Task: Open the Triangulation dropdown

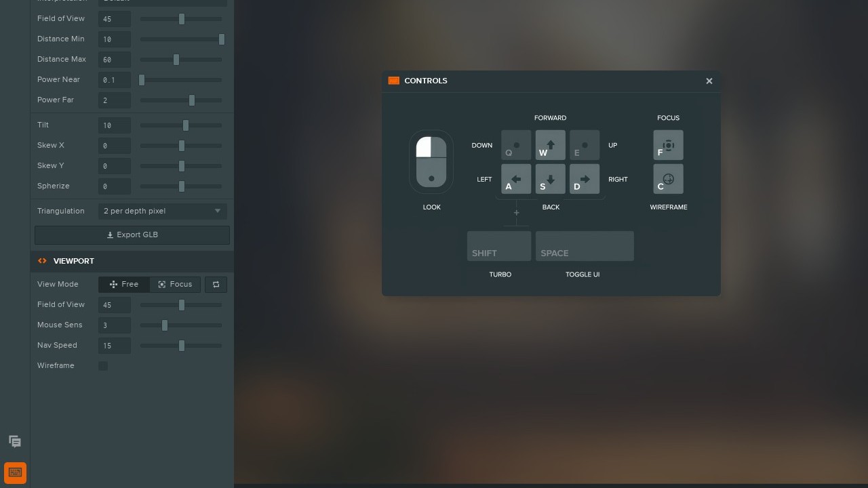Action: [x=163, y=211]
